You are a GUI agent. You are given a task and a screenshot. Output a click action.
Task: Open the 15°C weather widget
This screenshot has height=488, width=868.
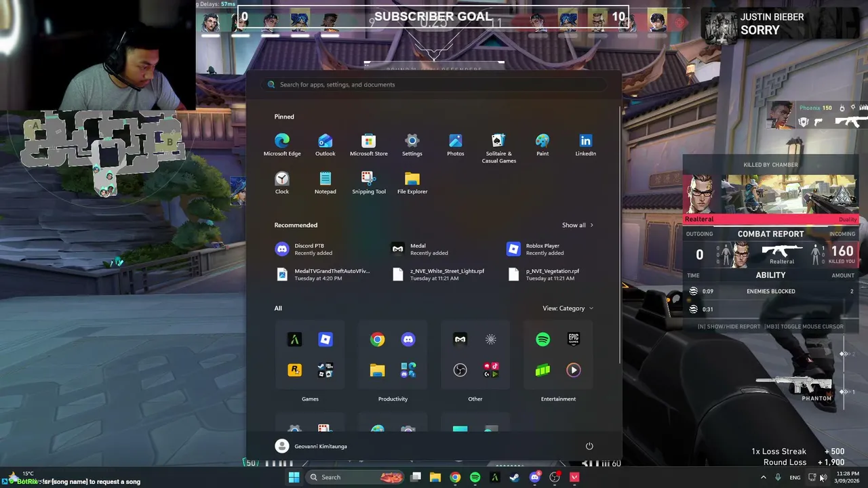click(20, 476)
